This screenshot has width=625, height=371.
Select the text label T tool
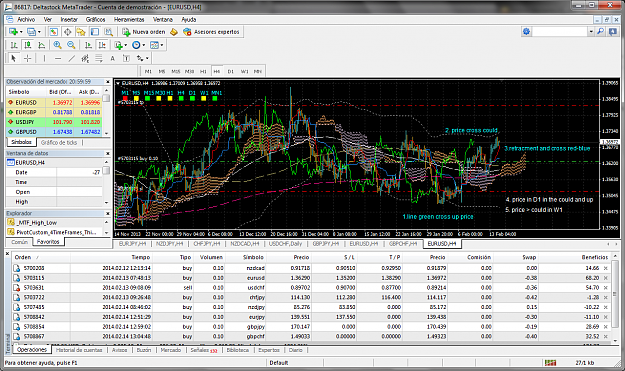click(x=126, y=58)
